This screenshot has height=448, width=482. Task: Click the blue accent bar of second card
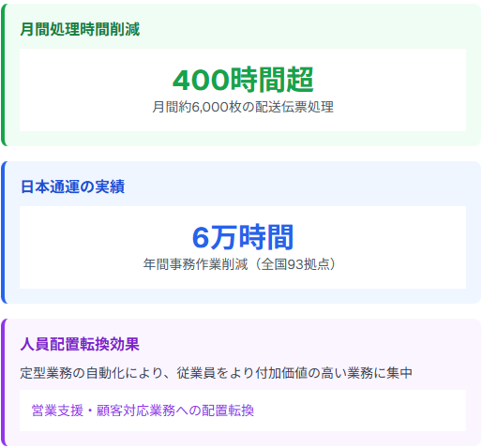[3, 232]
